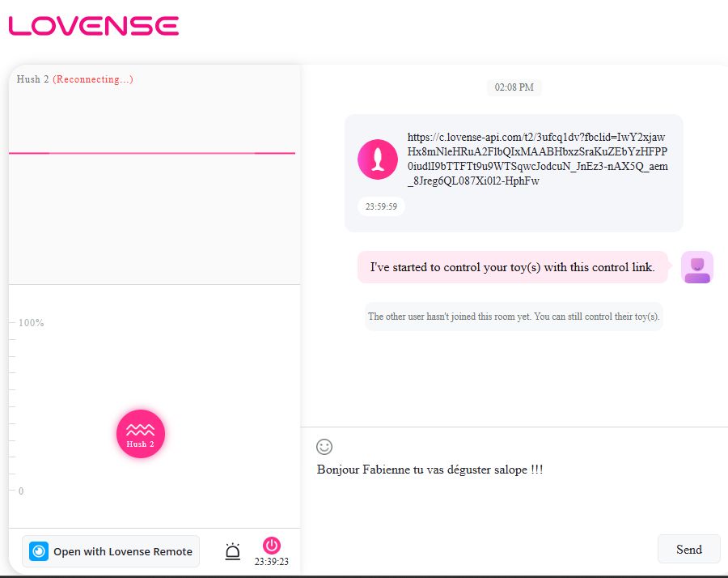The image size is (728, 578).
Task: Click the "other user hasn't joined" notice
Action: pos(514,317)
